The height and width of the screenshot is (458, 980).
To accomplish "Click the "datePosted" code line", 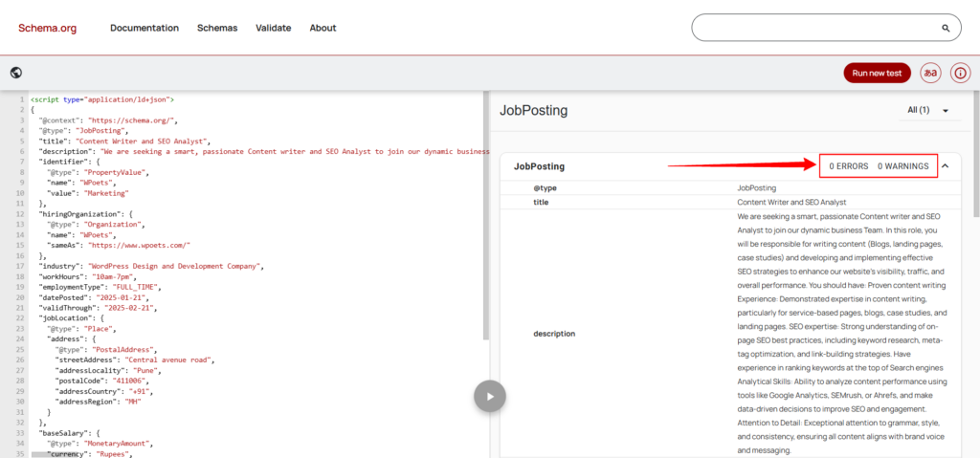I will pos(93,297).
